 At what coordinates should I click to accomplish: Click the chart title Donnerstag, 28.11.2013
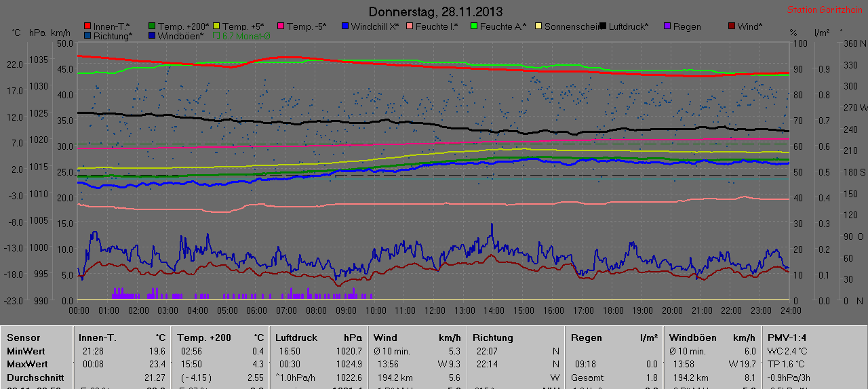[x=436, y=12]
